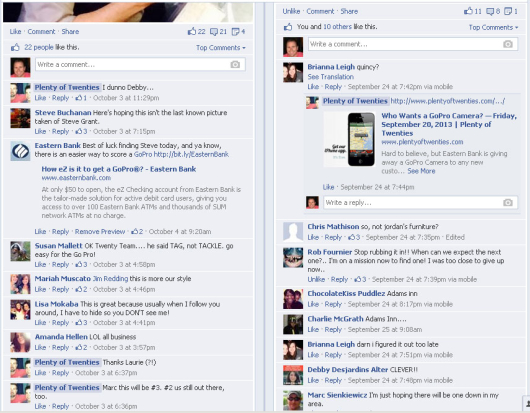Screen dimensions: 530x413
Task: Click the 21 comments counter icon
Action: point(218,31)
